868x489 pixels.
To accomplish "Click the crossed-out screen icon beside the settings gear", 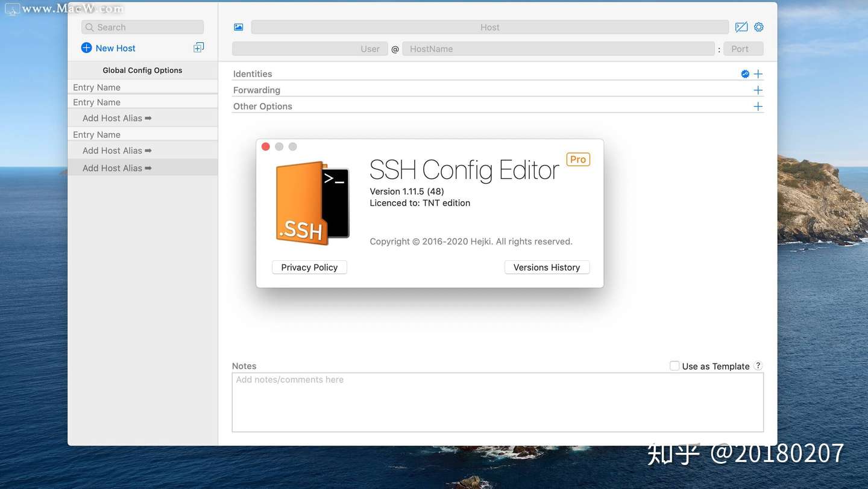I will pyautogui.click(x=741, y=27).
